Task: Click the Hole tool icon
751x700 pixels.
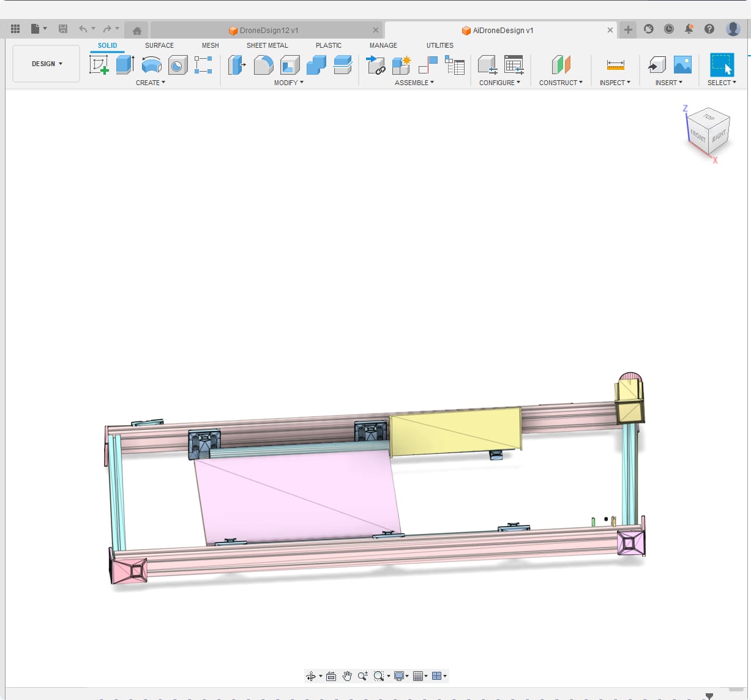Action: [177, 64]
